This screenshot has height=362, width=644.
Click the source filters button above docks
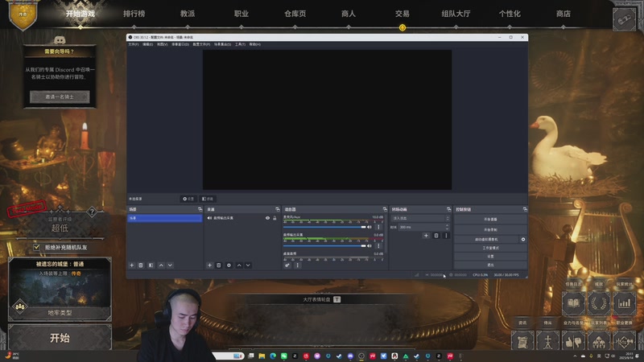point(208,199)
